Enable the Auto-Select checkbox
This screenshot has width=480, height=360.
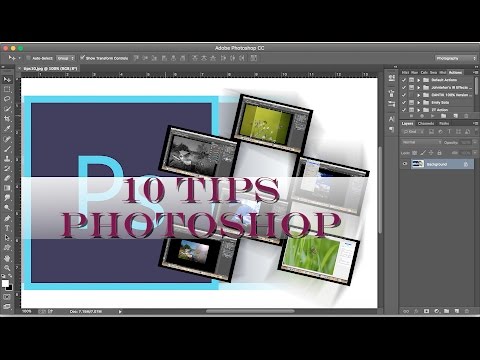click(x=28, y=58)
